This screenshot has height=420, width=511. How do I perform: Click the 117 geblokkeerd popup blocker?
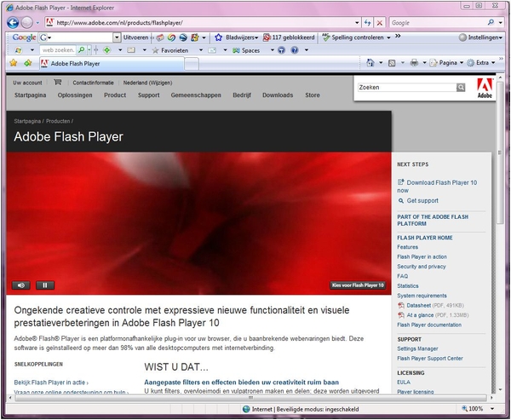(289, 37)
